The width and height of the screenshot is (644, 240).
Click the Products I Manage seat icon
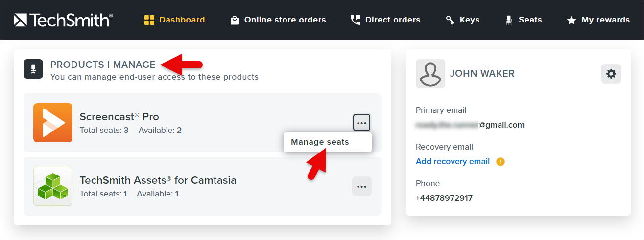[33, 69]
